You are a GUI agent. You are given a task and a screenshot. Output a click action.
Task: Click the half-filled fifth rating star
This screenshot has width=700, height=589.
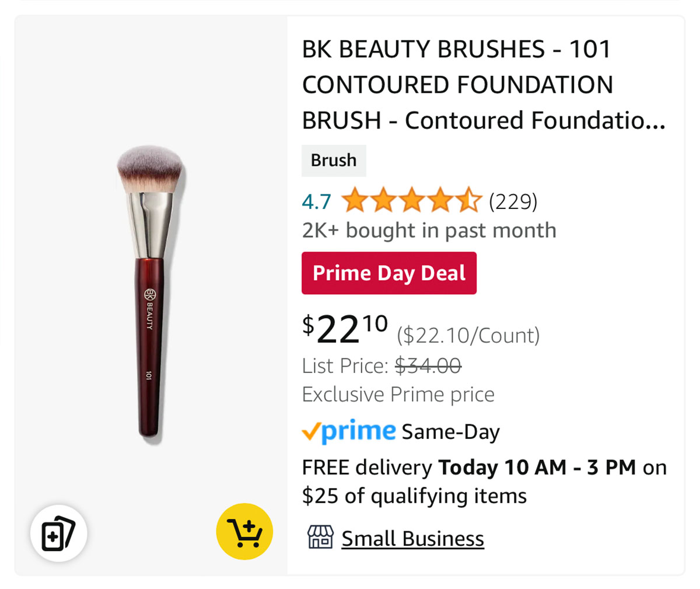469,201
